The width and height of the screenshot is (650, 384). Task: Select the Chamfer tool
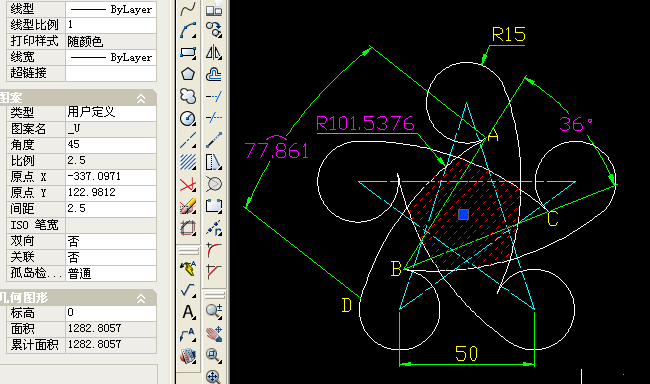(x=214, y=272)
